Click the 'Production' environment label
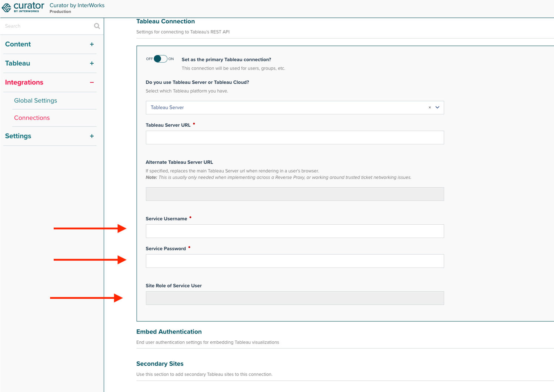This screenshot has height=392, width=554. pyautogui.click(x=60, y=11)
